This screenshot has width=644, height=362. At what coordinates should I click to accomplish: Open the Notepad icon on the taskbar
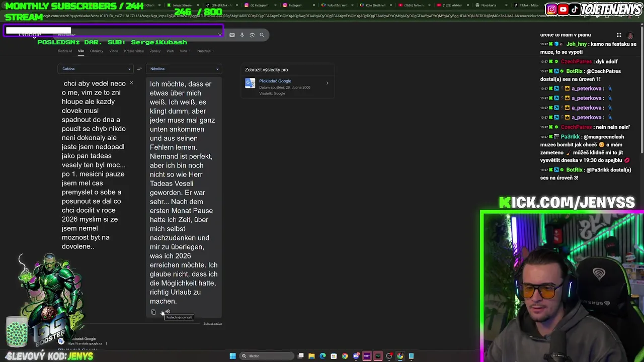point(411,356)
